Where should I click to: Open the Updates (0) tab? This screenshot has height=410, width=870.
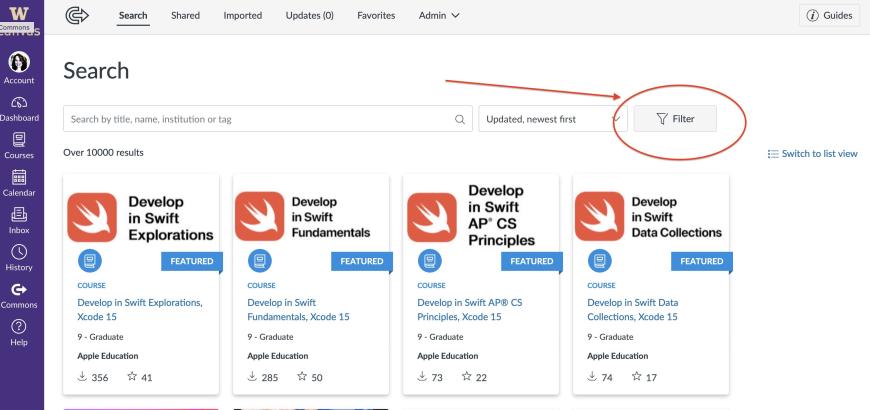coord(310,16)
